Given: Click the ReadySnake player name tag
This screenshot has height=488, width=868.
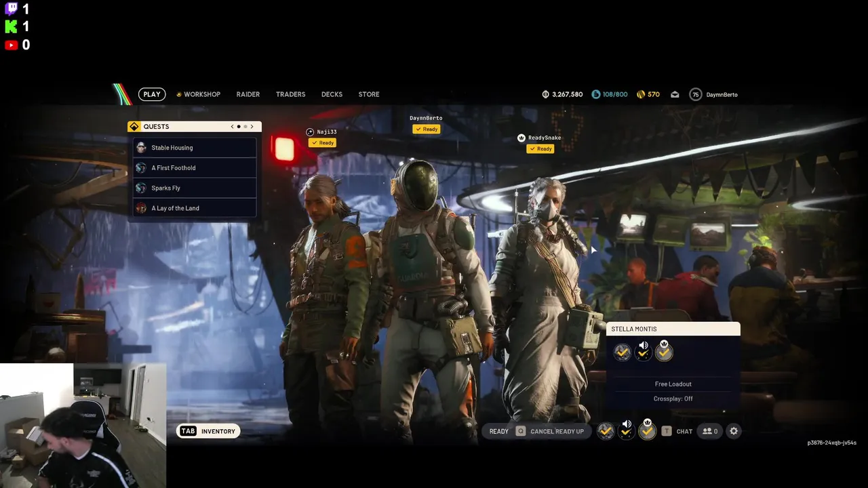Looking at the screenshot, I should pyautogui.click(x=545, y=138).
